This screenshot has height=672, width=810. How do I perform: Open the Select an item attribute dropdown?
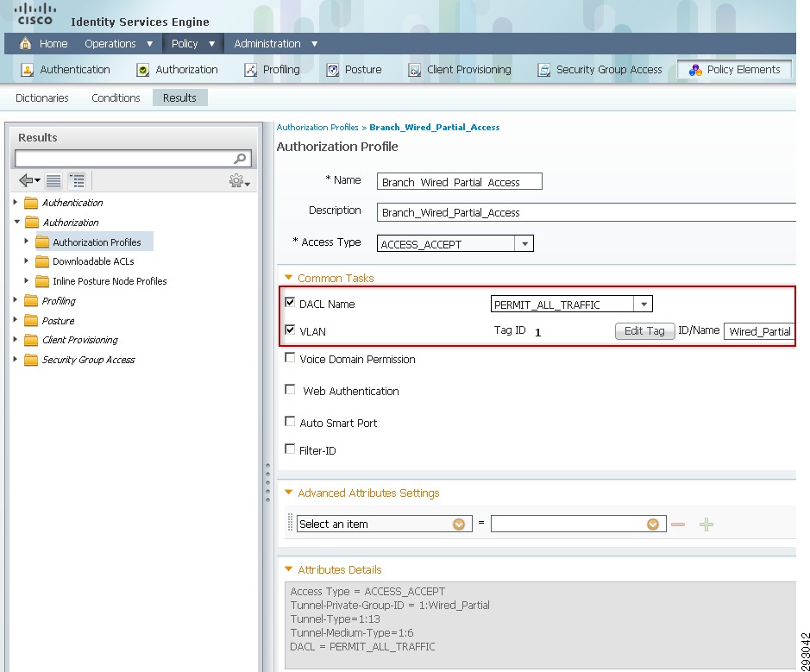(x=458, y=524)
